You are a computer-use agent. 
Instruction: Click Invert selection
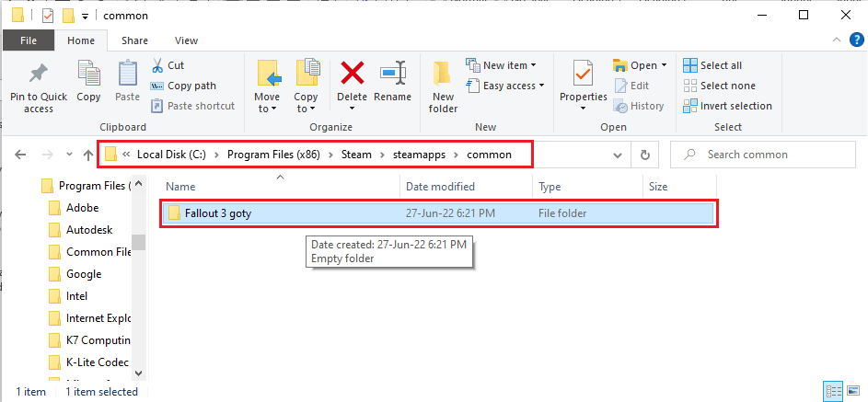[x=727, y=106]
